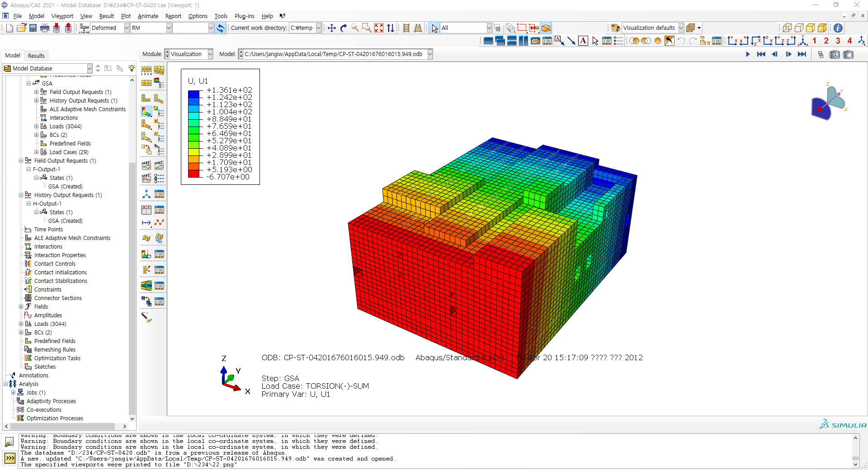Click the arrow annotation tool icon

pyautogui.click(x=571, y=41)
